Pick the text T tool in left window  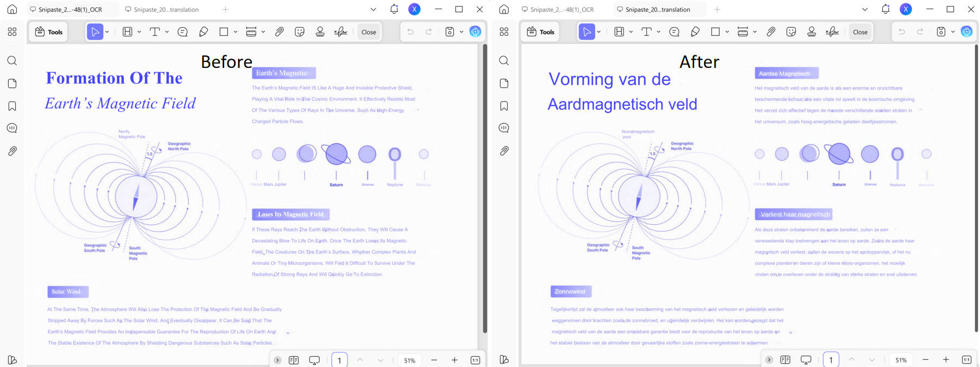point(155,32)
